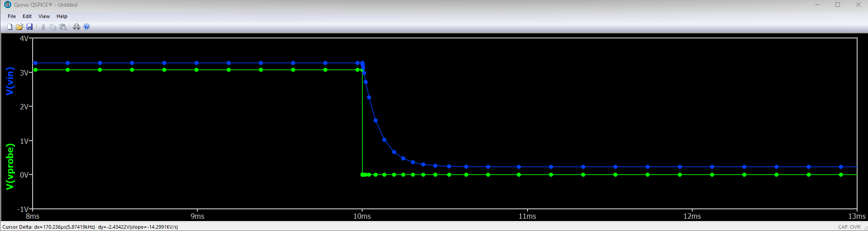868x231 pixels.
Task: Click the 10ms label on the time axis
Action: coord(362,217)
